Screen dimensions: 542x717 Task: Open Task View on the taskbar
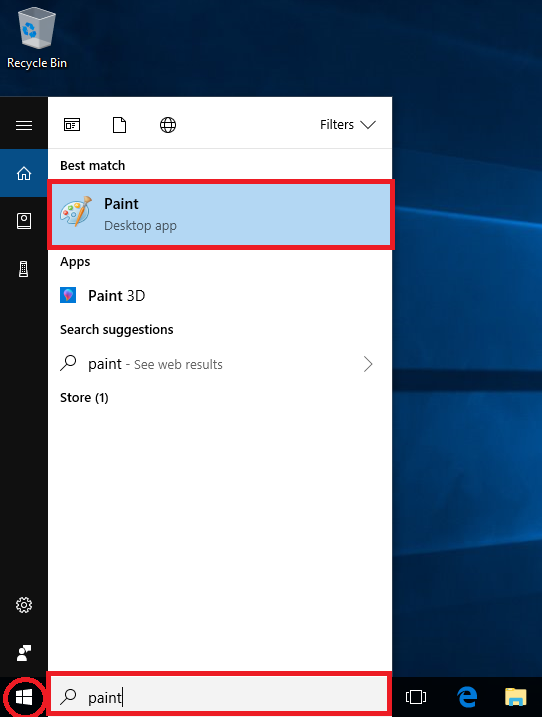[x=416, y=697]
